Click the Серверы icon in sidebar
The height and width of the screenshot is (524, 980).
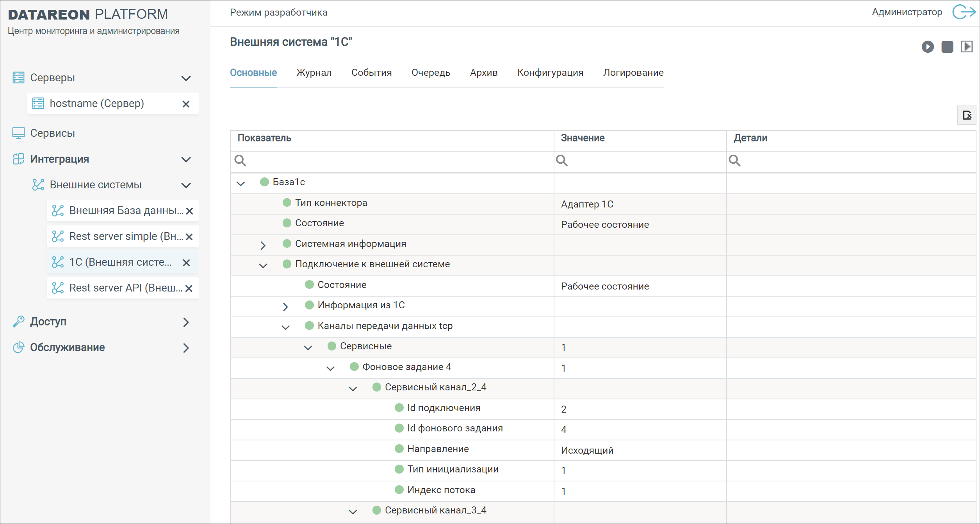point(18,78)
